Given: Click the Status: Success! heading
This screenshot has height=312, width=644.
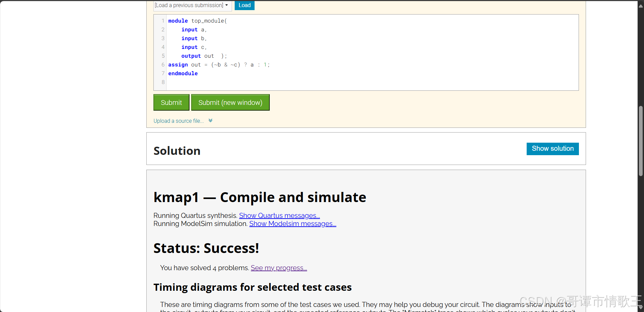Looking at the screenshot, I should click(x=206, y=248).
